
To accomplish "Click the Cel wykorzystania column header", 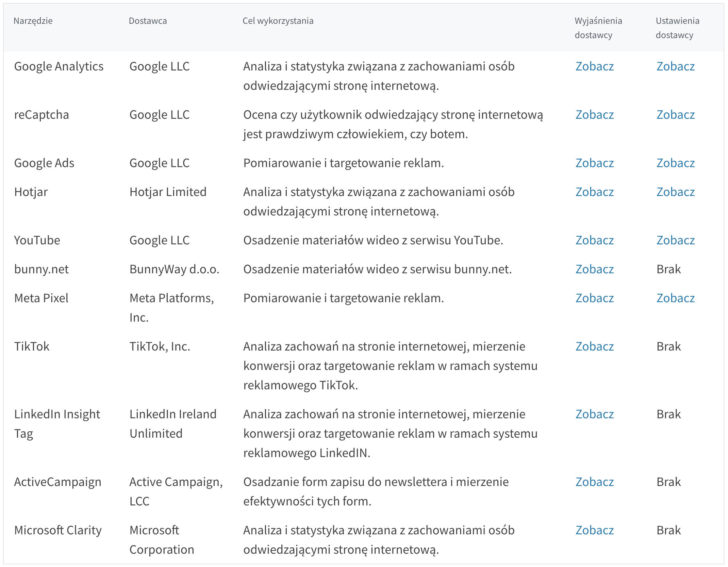I will coord(278,21).
